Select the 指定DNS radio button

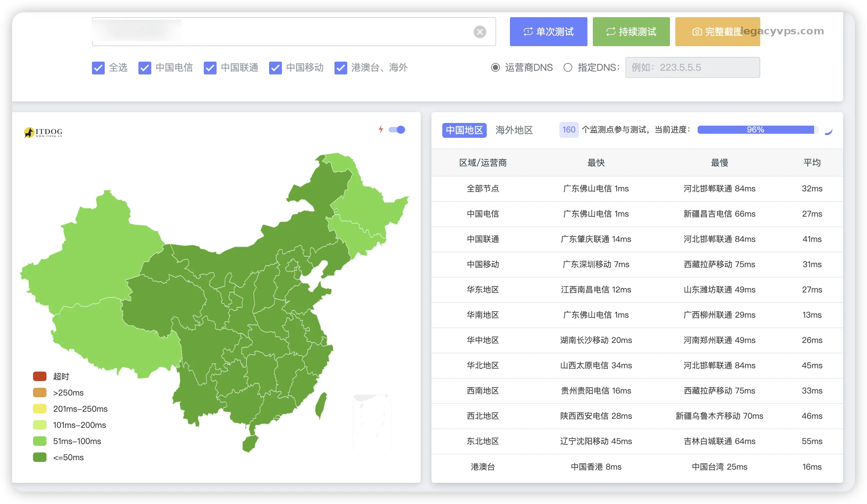(568, 67)
